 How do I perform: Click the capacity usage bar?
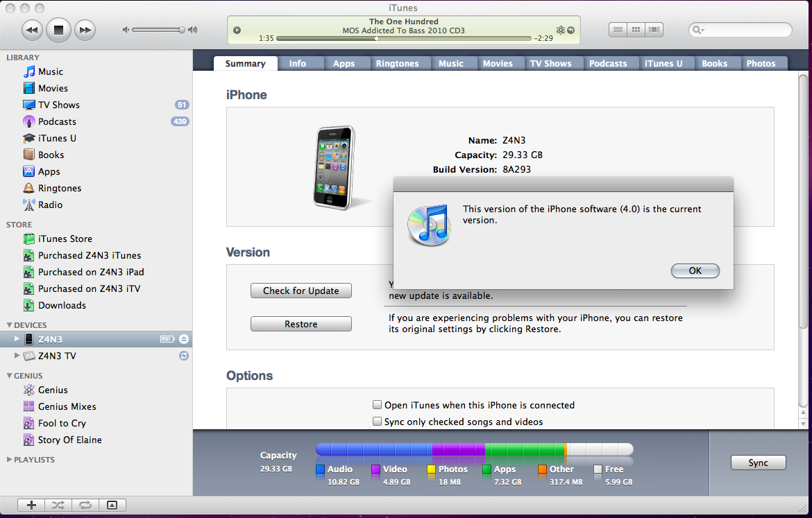[474, 449]
